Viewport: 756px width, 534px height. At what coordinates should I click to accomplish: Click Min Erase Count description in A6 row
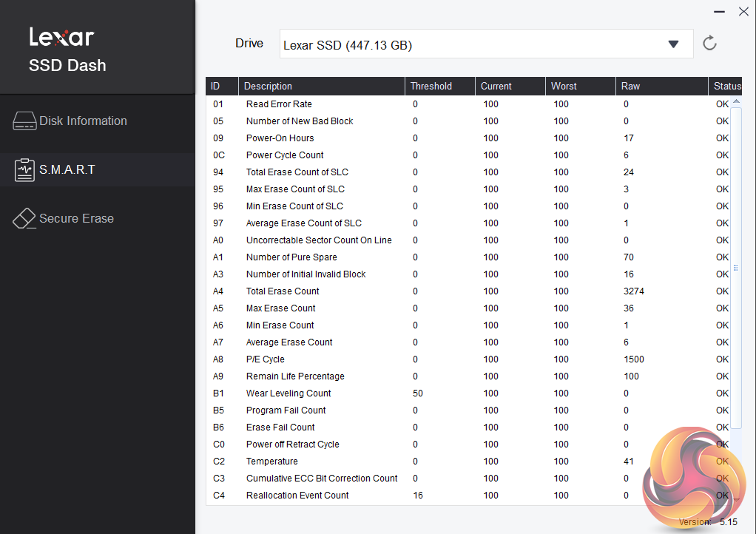pos(280,325)
